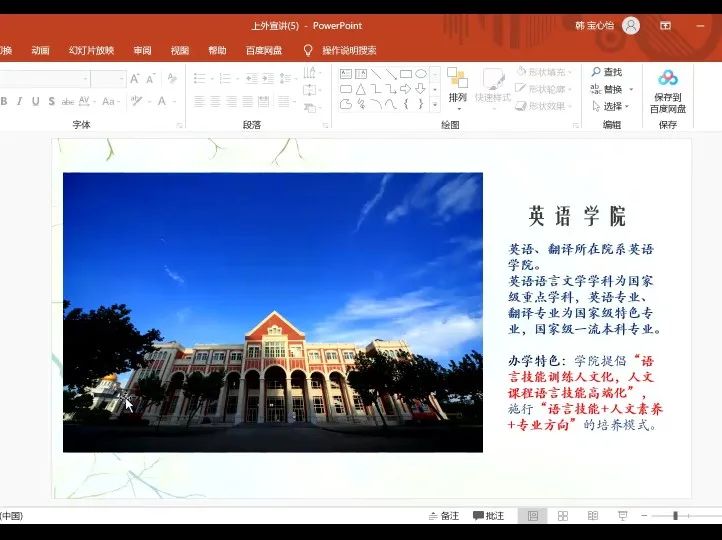Click the user account avatar
Viewport: 722px width, 540px height.
pos(630,26)
